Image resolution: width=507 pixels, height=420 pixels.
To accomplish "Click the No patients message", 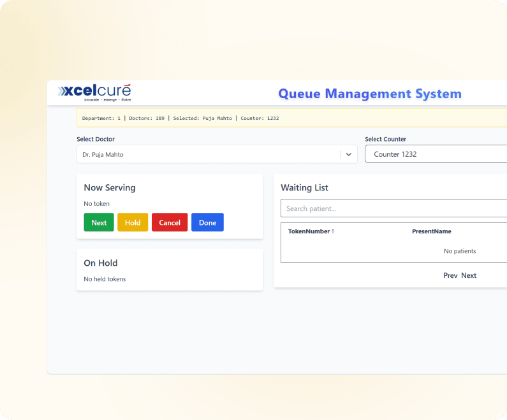I will pyautogui.click(x=460, y=251).
